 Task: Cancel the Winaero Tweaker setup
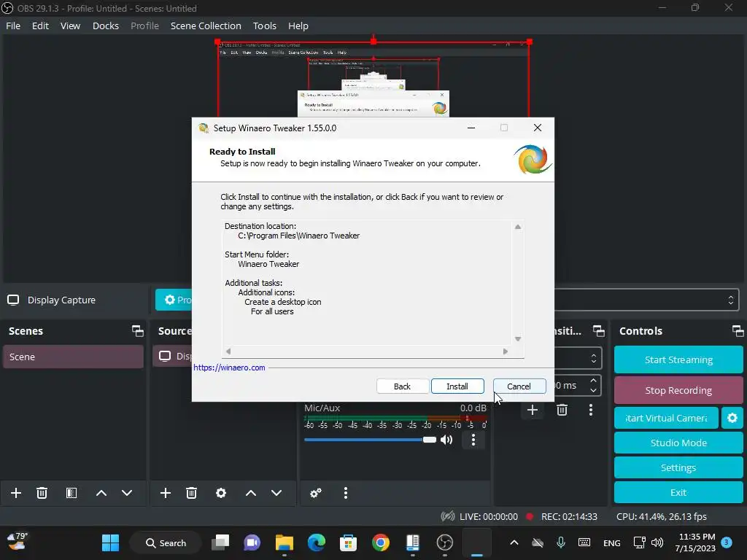point(519,386)
